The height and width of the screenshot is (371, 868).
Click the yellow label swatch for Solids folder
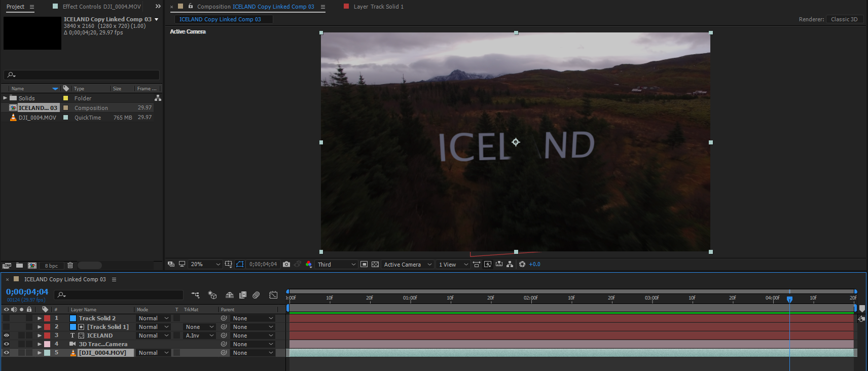tap(65, 98)
